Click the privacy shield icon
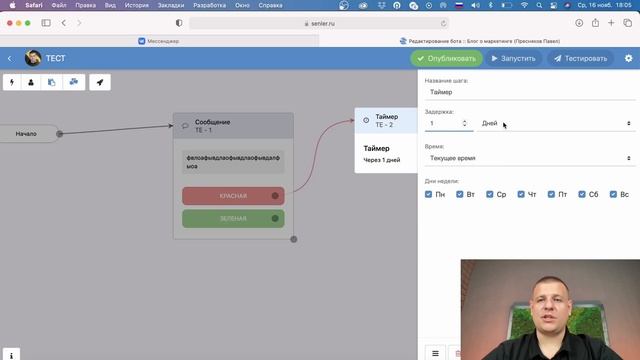This screenshot has height=360, width=640. pyautogui.click(x=179, y=23)
